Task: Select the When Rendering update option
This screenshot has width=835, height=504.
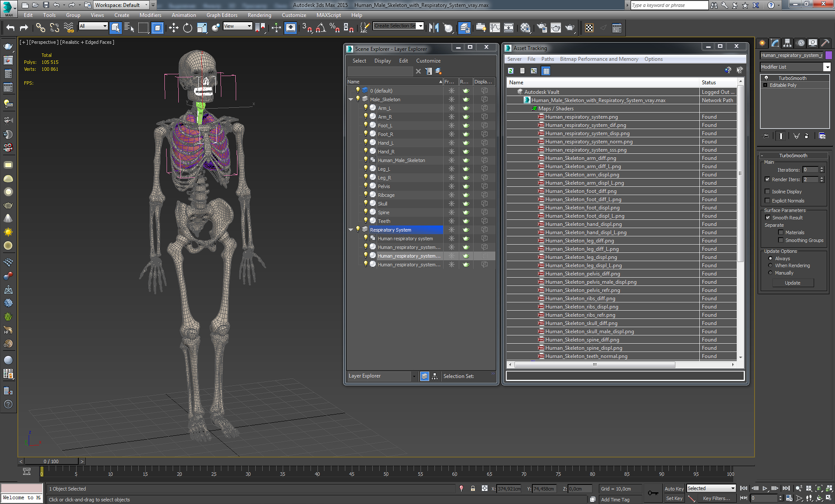Action: [770, 265]
